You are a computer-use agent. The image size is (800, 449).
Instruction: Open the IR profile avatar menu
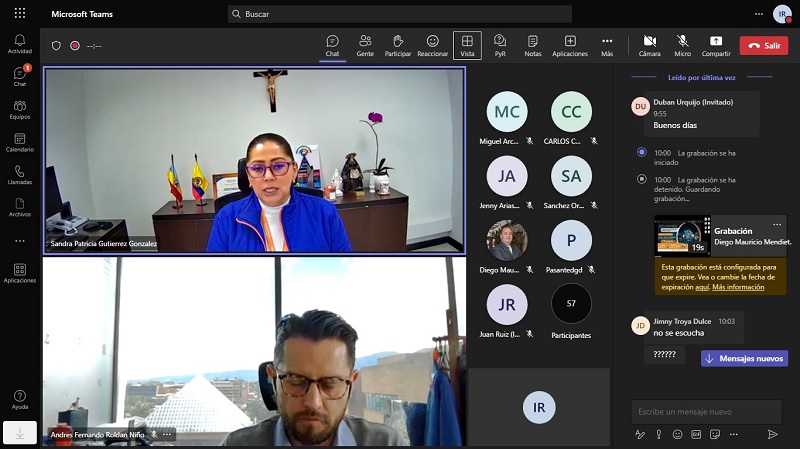(x=782, y=14)
